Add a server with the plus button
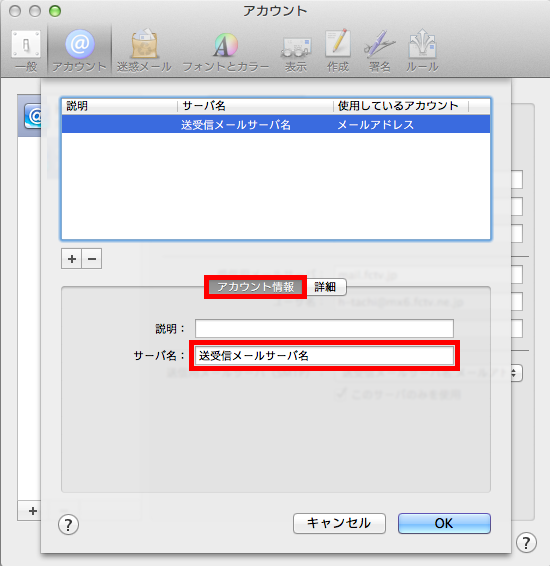This screenshot has height=566, width=550. point(71,259)
